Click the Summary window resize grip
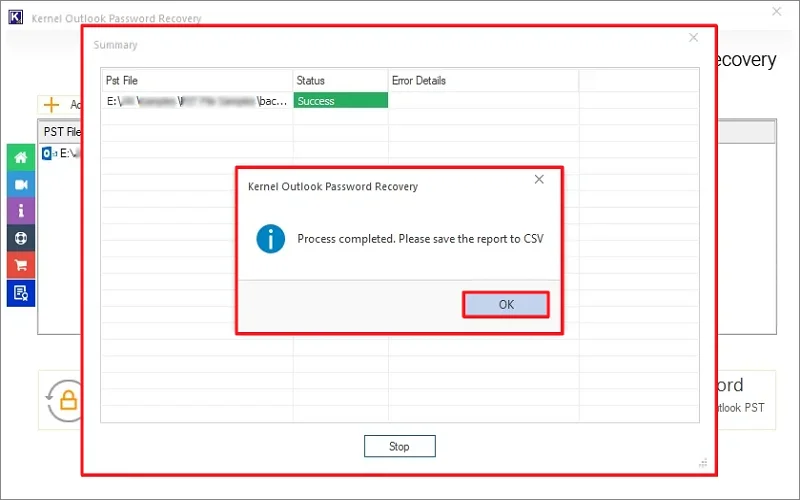This screenshot has height=500, width=800. tap(703, 463)
